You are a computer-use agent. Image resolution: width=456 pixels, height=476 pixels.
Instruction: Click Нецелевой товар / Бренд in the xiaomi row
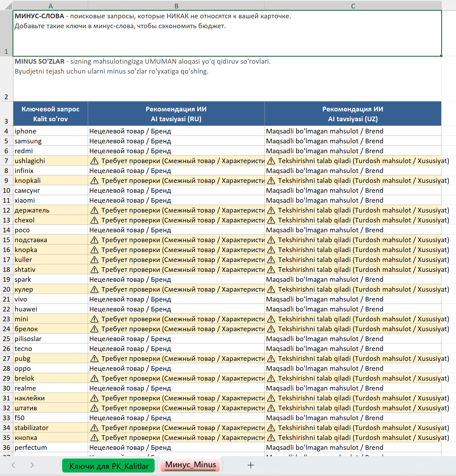tap(176, 200)
